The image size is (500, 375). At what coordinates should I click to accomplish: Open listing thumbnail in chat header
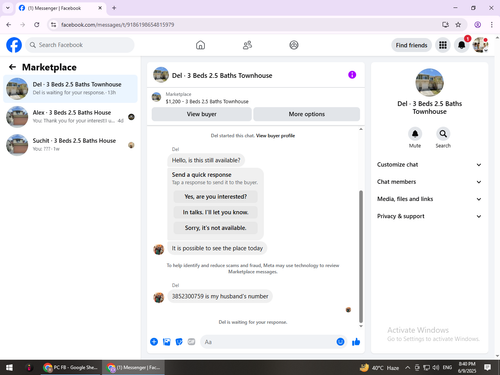(x=161, y=75)
